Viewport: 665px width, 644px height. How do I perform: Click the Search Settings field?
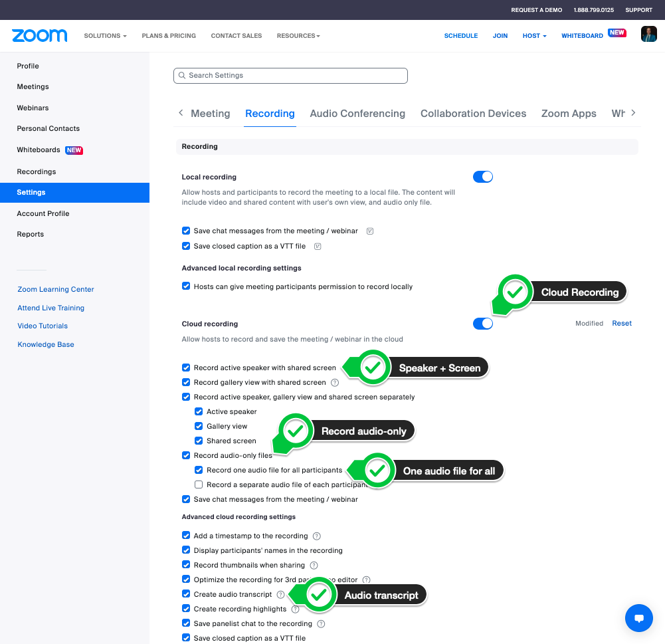tap(290, 76)
